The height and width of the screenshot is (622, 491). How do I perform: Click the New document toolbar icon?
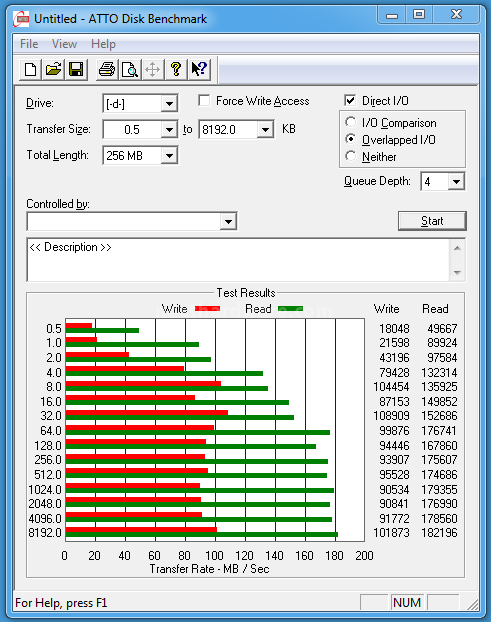point(31,69)
